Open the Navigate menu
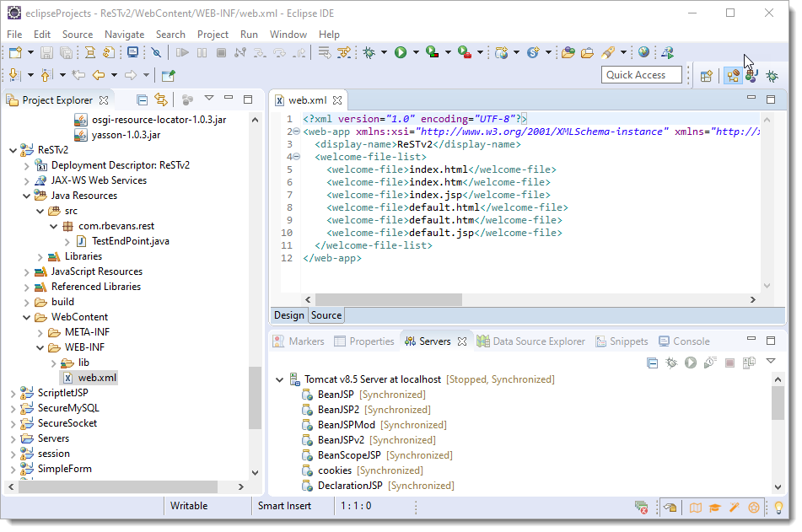This screenshot has width=802, height=532. (x=124, y=35)
